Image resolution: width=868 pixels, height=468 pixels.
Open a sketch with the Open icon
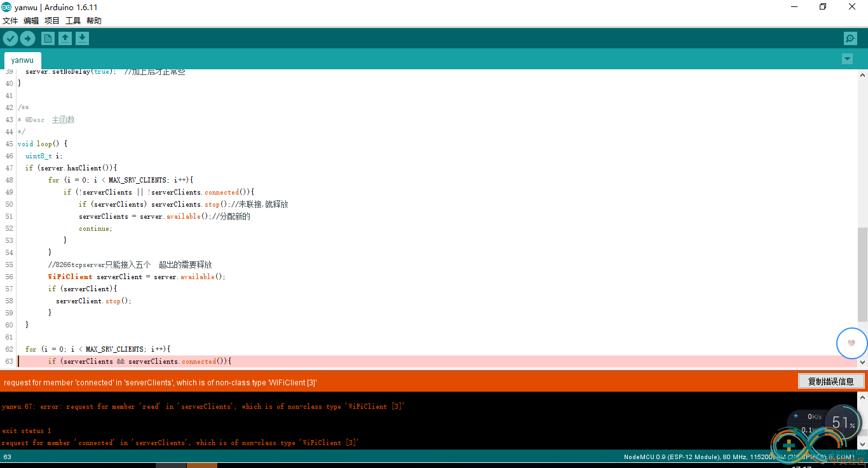pos(65,39)
